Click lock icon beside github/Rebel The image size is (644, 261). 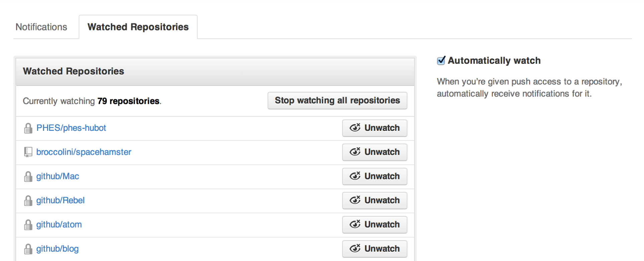tap(28, 201)
